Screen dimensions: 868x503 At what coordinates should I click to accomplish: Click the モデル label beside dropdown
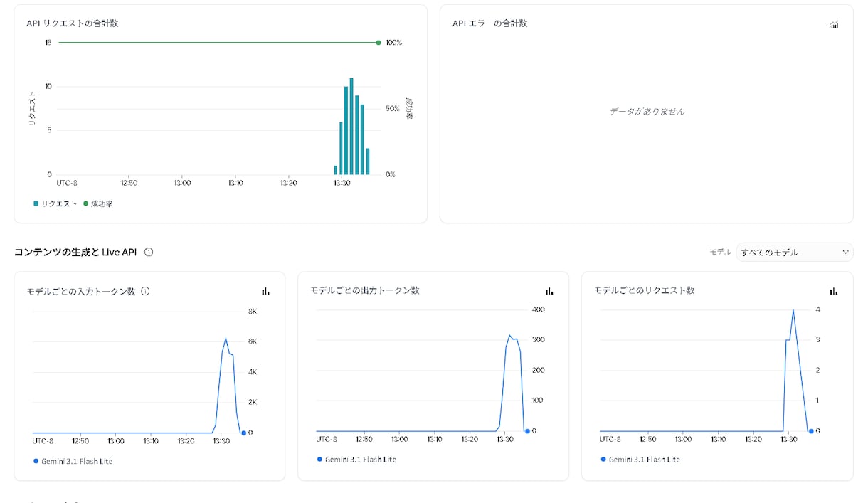point(720,252)
